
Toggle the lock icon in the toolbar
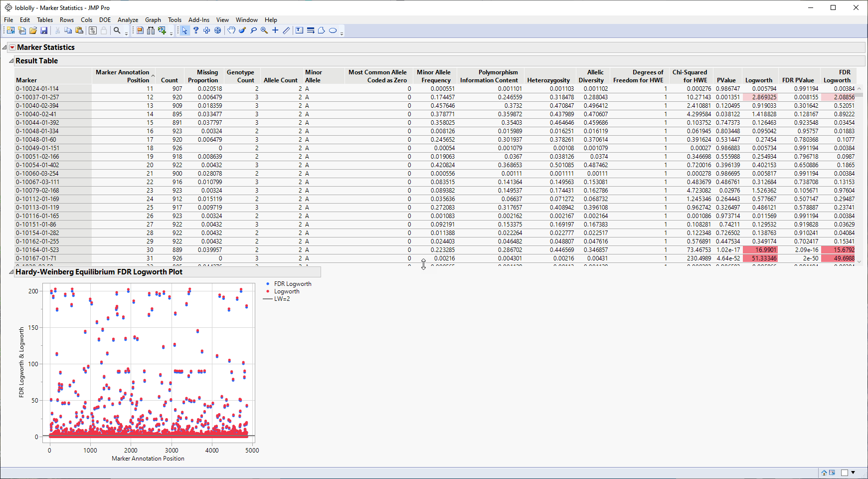[104, 30]
